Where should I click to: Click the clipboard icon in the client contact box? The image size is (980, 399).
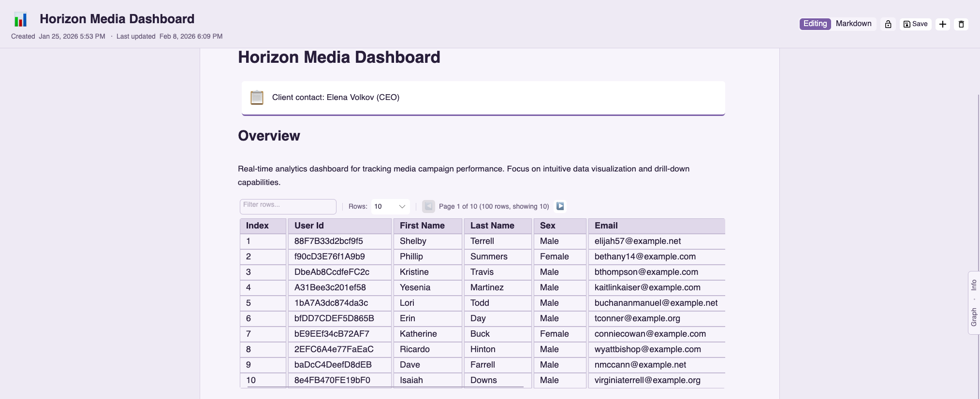click(x=257, y=97)
